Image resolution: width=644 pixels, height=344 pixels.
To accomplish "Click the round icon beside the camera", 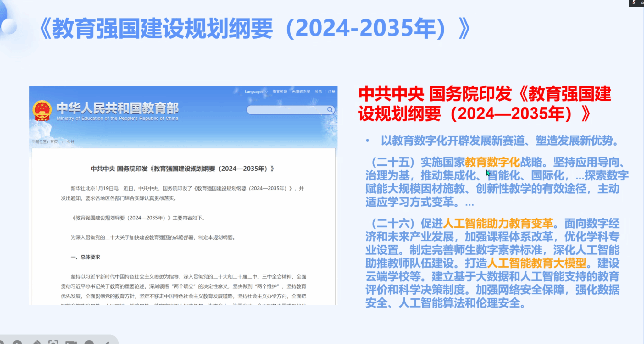I will (89, 342).
